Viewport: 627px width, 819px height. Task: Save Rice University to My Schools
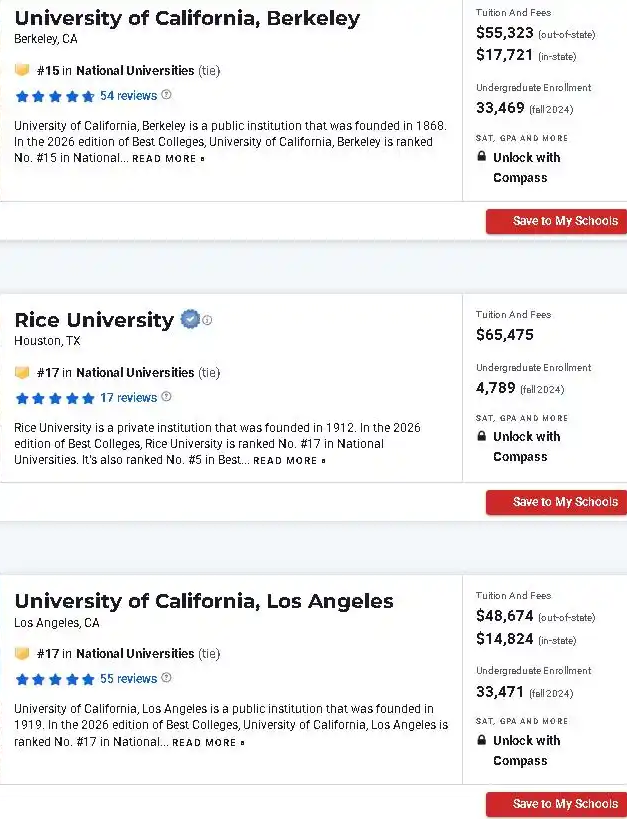coord(556,502)
